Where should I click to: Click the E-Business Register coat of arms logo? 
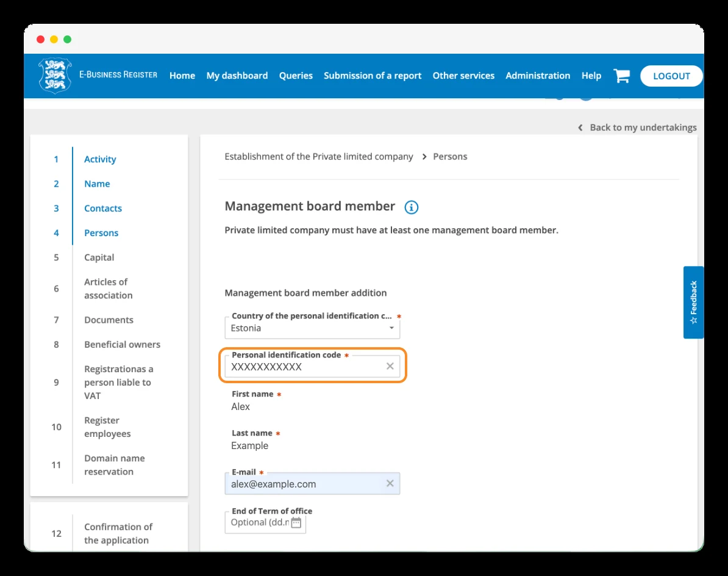pos(55,76)
